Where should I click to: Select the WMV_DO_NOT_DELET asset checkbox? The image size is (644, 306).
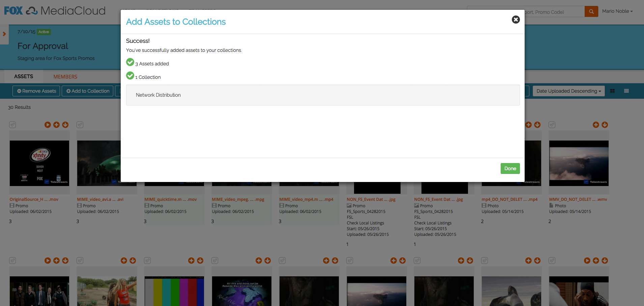(552, 125)
